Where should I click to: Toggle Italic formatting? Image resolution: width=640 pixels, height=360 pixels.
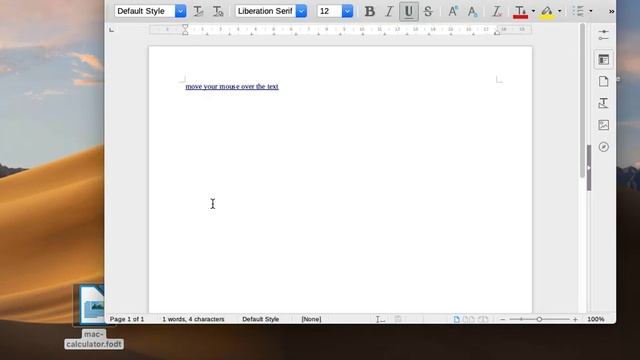(x=389, y=11)
